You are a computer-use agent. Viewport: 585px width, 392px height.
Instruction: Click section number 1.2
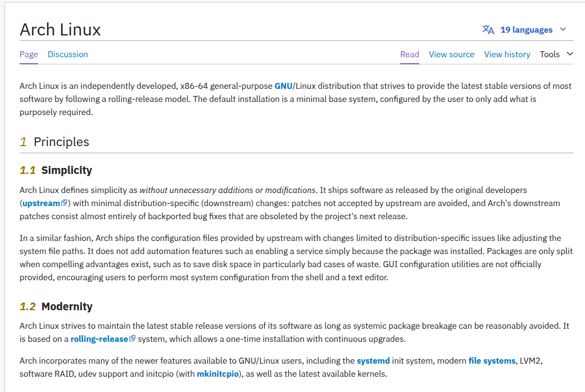(x=28, y=306)
